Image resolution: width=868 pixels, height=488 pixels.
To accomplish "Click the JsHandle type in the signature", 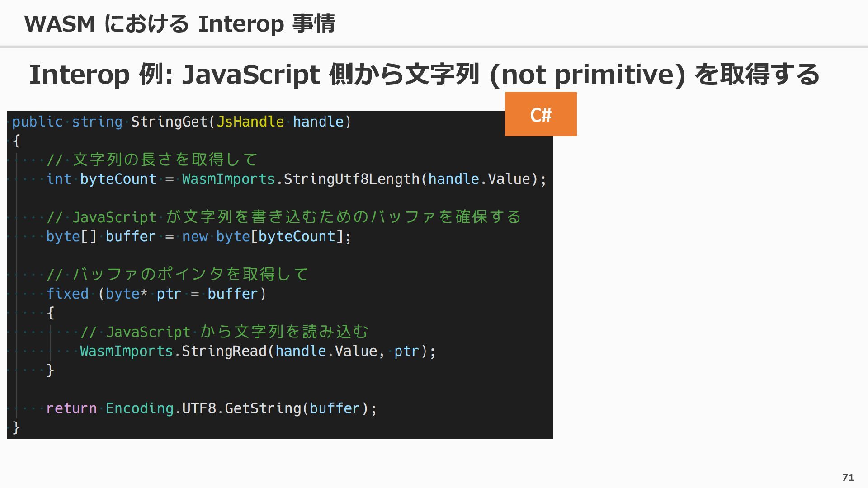I will 250,122.
